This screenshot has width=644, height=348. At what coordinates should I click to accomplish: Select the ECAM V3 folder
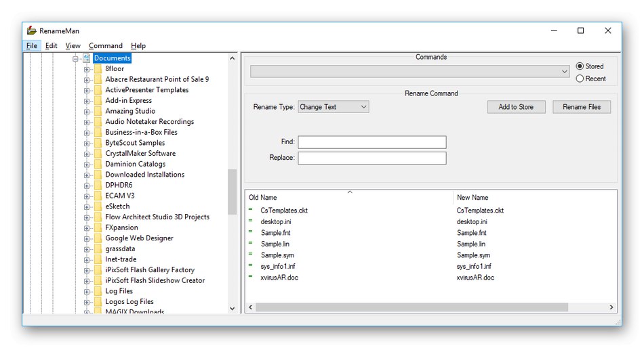tap(119, 196)
